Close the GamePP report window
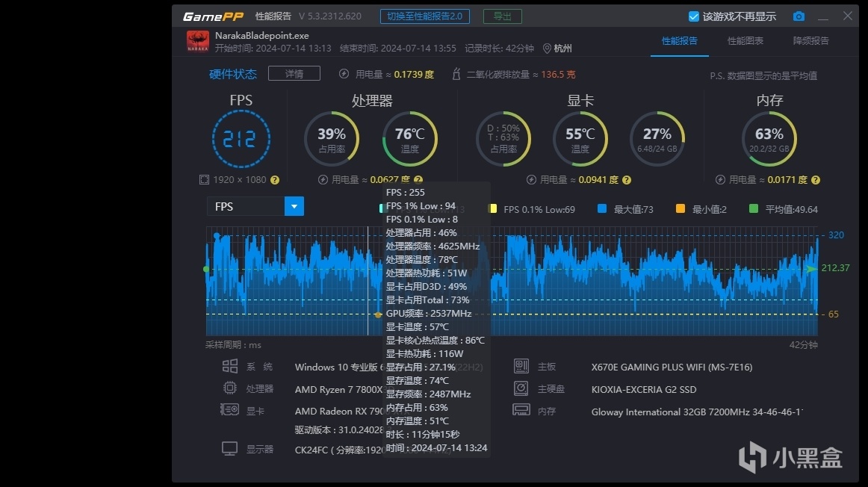 pos(848,16)
